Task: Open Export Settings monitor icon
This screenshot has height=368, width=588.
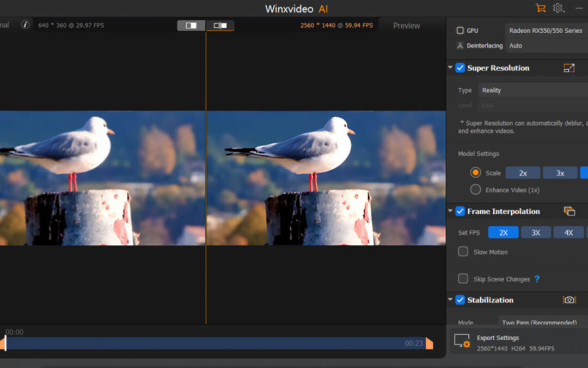Action: pos(462,341)
